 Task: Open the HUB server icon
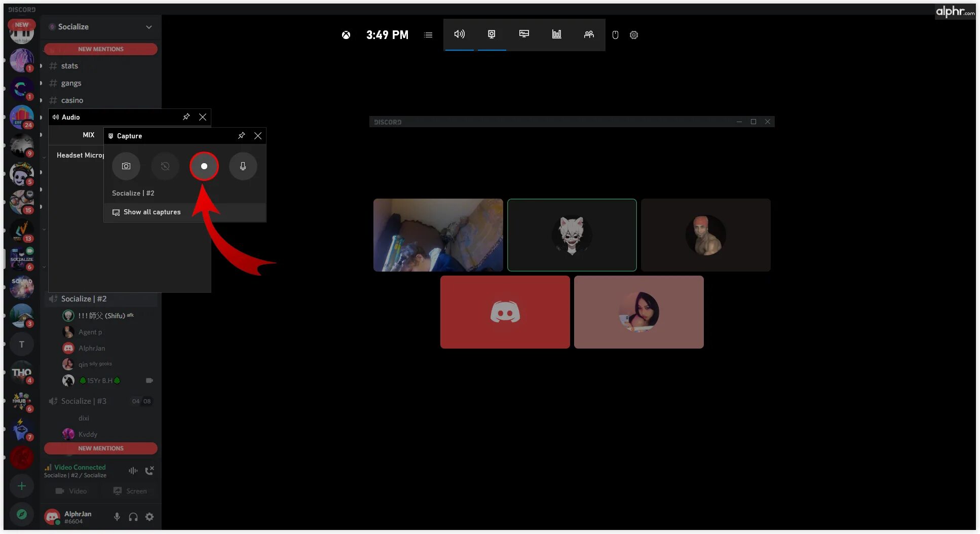pos(22,401)
